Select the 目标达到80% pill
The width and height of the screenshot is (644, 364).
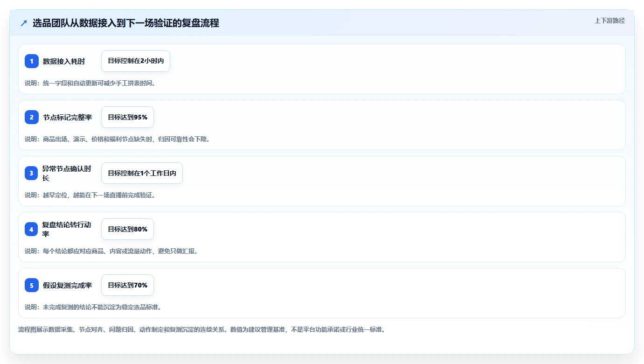127,229
